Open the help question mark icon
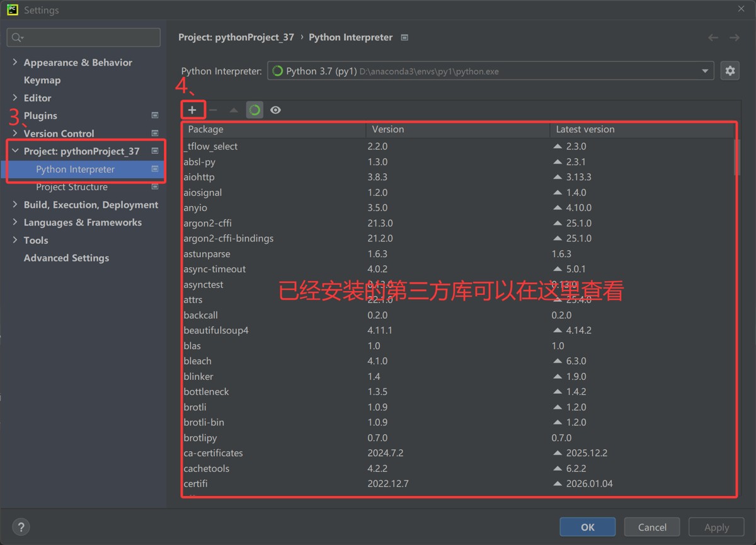The image size is (756, 545). point(21,527)
